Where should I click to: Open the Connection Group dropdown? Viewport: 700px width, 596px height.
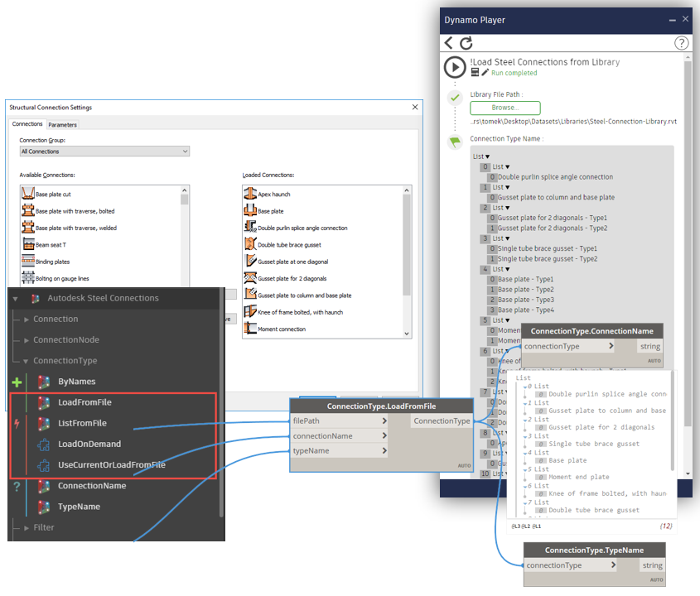tap(104, 151)
